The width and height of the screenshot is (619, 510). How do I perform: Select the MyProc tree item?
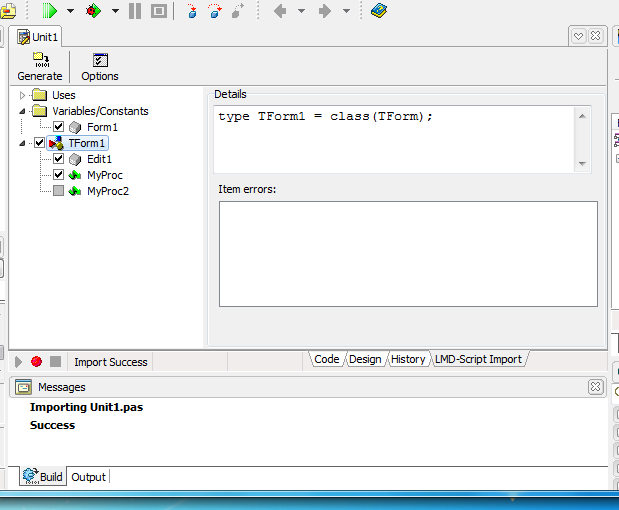pyautogui.click(x=104, y=175)
